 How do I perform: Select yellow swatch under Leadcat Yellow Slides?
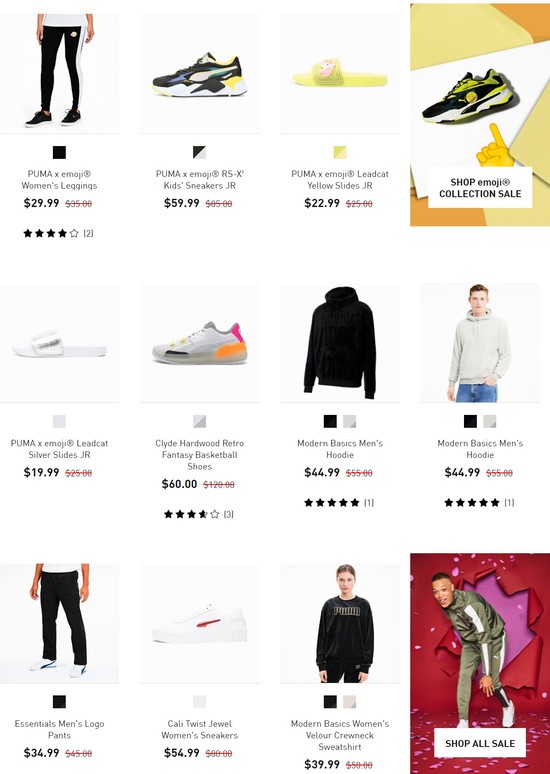click(340, 153)
